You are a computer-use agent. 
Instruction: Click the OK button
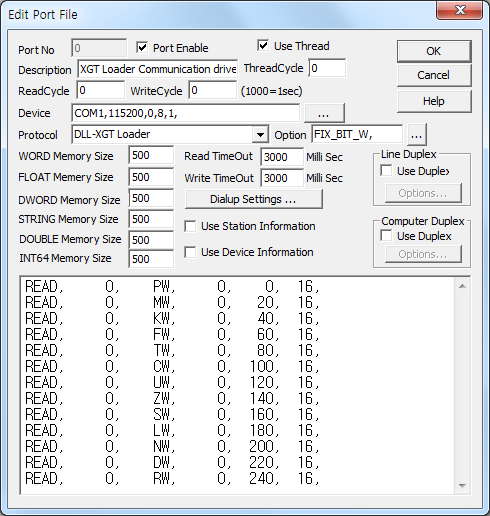(x=434, y=51)
